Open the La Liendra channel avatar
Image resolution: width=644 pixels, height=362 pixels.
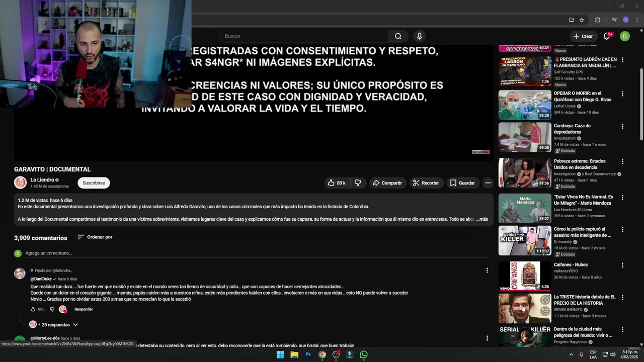[20, 183]
